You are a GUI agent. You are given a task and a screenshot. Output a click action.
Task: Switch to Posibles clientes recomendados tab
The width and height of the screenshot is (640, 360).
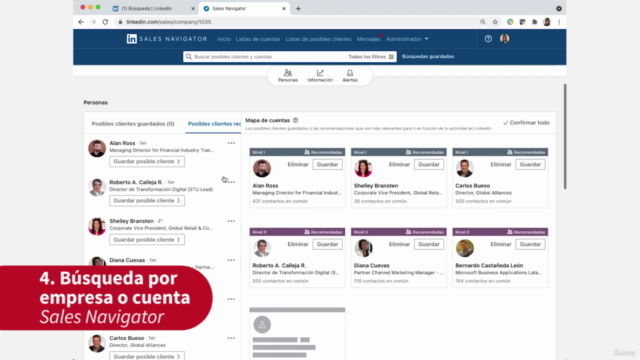(214, 124)
